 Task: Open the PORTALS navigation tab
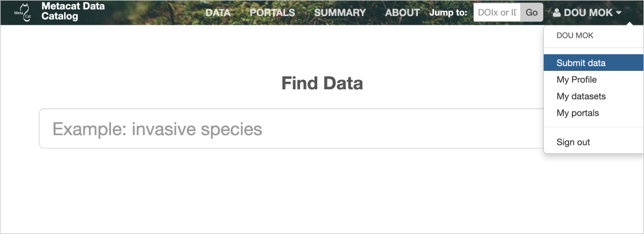[x=272, y=13]
